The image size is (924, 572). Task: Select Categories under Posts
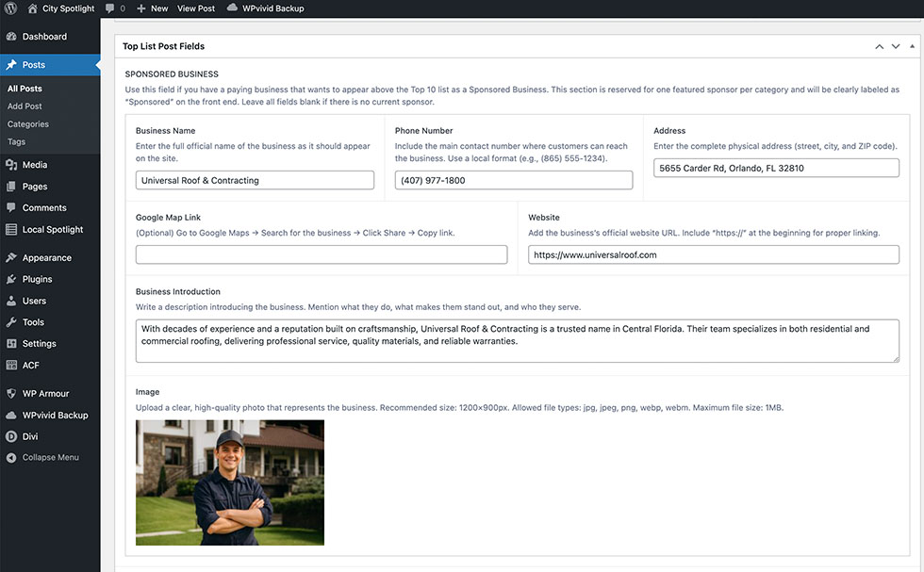[x=28, y=124]
